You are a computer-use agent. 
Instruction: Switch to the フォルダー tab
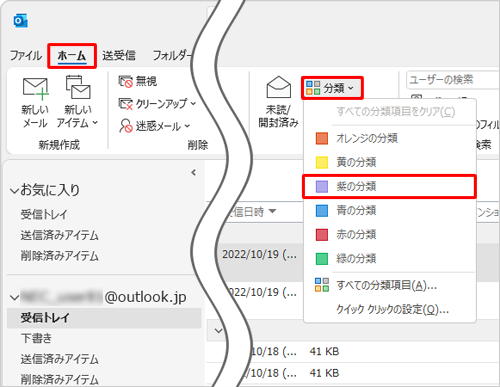click(172, 55)
